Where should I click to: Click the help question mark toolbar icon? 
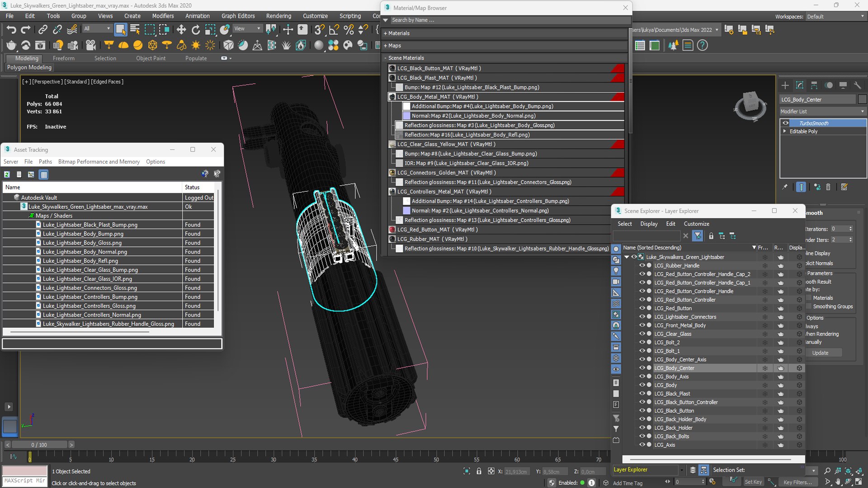[x=702, y=45]
